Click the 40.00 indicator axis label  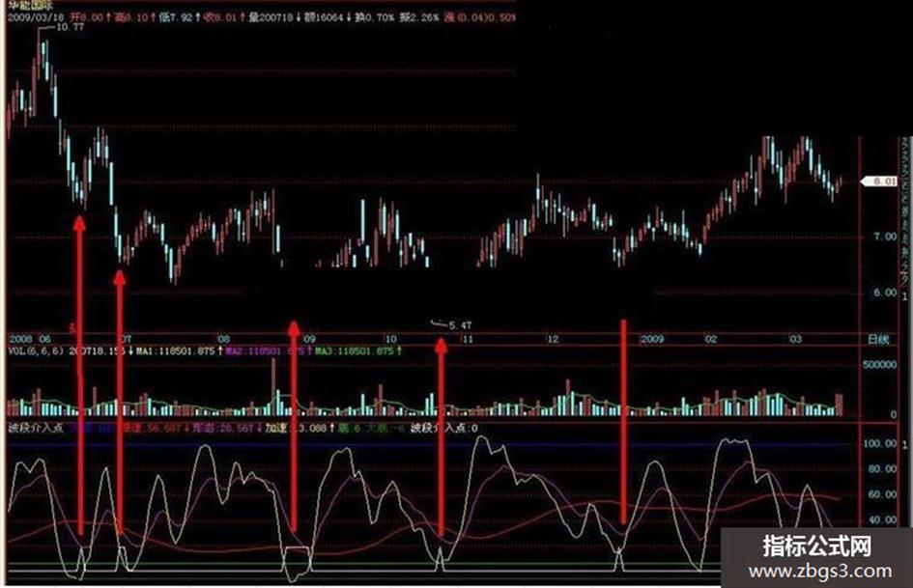click(883, 519)
